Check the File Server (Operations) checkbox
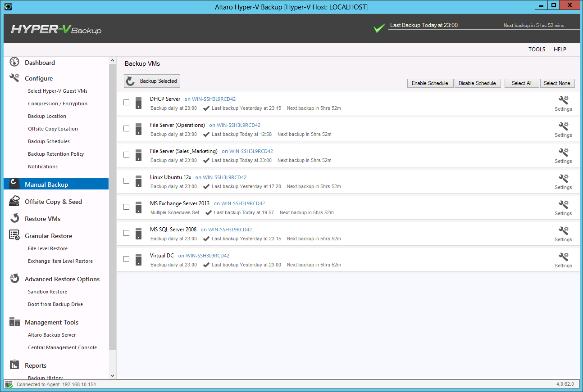Viewport: 583px width, 392px height. click(127, 128)
